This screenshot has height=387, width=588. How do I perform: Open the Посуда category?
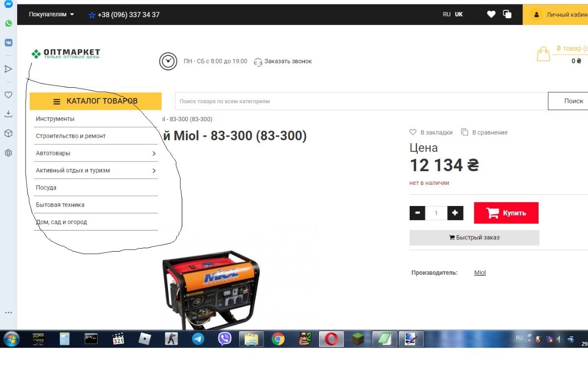tap(46, 187)
